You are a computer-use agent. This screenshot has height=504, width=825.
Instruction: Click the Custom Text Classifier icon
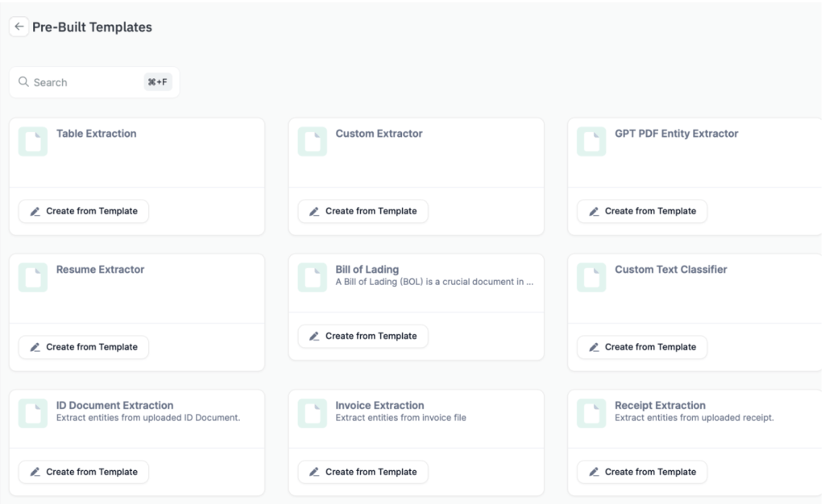tap(591, 277)
